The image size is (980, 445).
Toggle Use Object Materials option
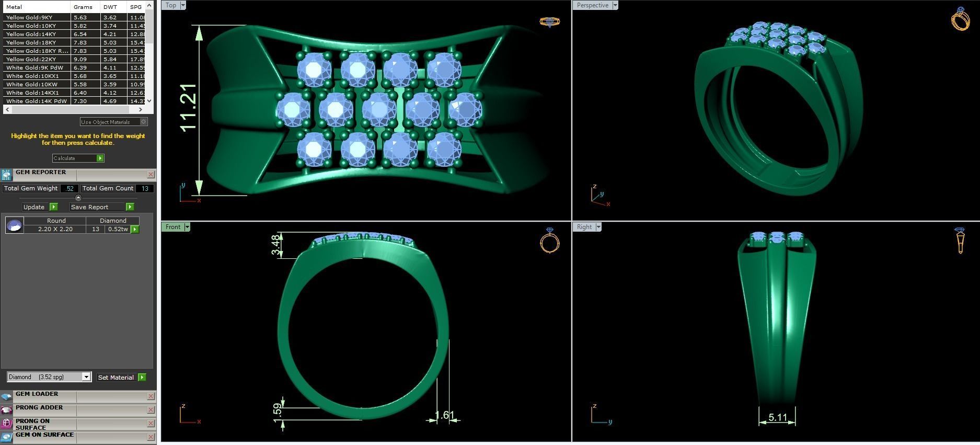pyautogui.click(x=144, y=122)
